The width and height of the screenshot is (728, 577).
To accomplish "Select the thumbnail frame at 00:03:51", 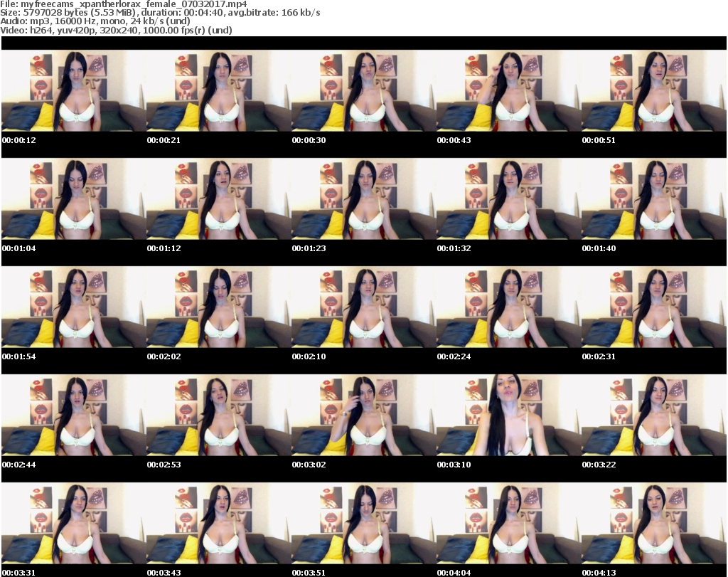I will (x=364, y=524).
